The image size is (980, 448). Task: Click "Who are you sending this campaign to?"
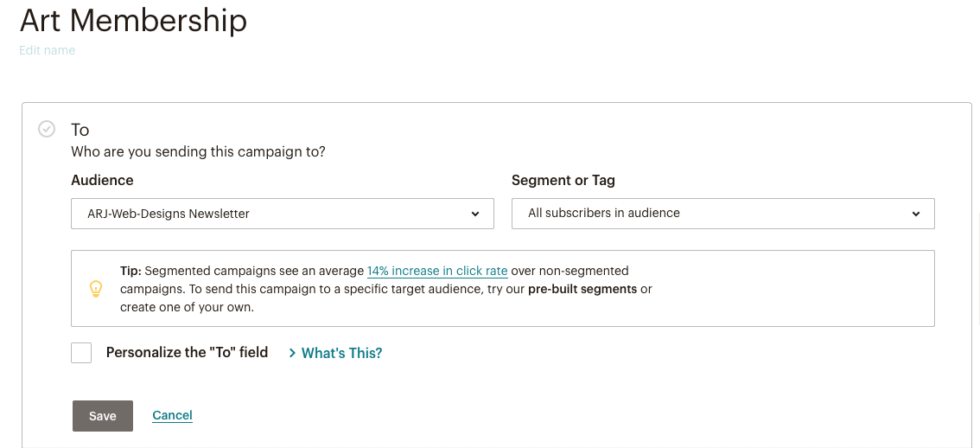[x=198, y=152]
